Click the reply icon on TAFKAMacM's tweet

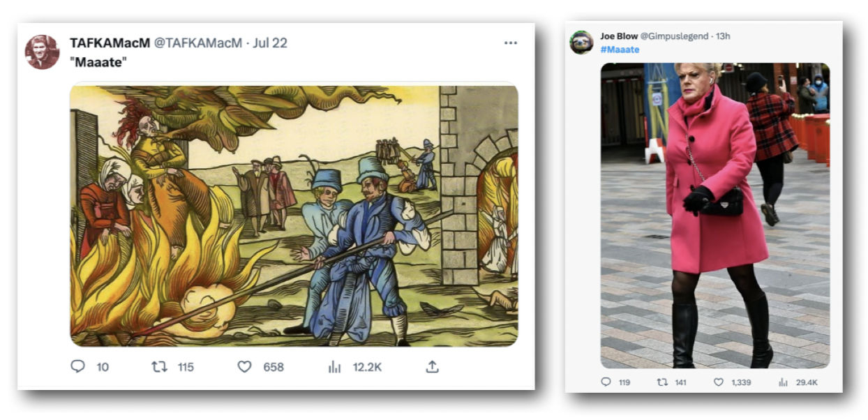tap(77, 366)
